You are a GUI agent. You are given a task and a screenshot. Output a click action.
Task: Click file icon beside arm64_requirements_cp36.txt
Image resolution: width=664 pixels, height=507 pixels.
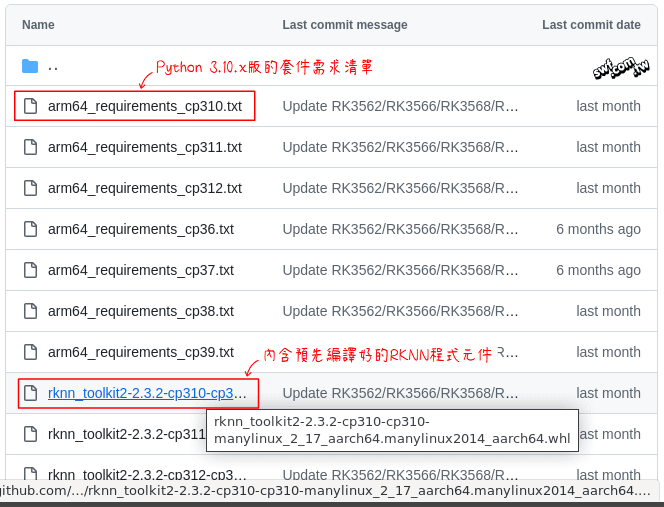(30, 229)
